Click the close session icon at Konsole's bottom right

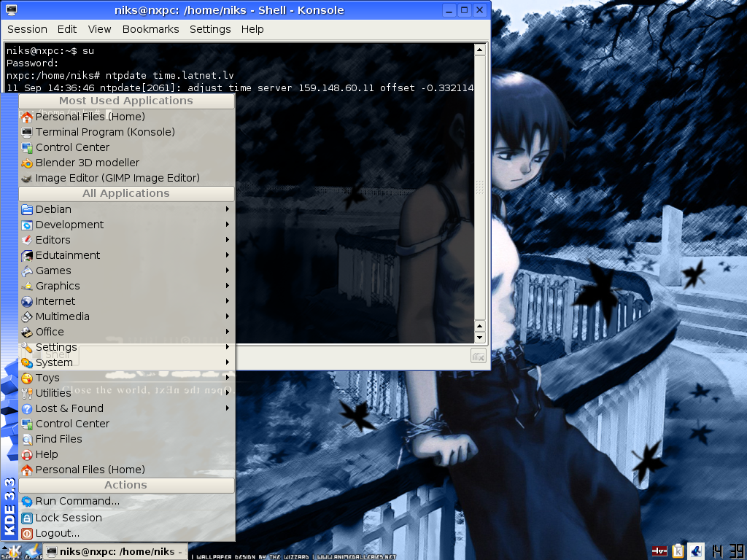pos(479,356)
